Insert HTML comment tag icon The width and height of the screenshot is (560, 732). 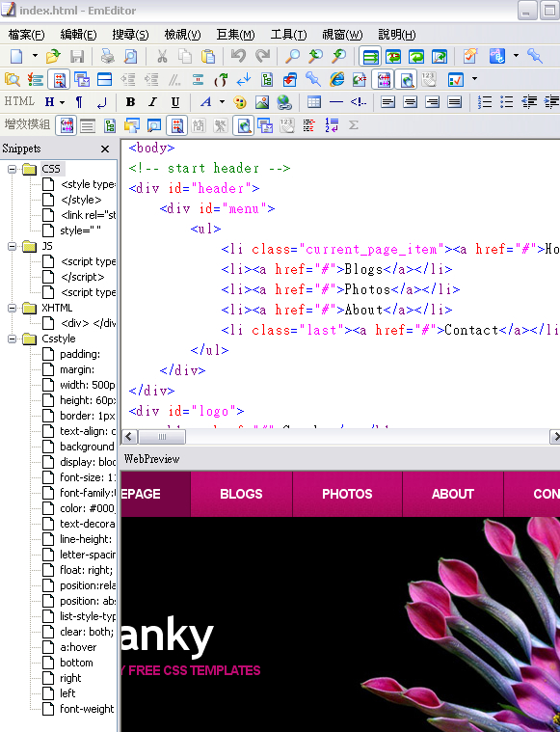359,102
